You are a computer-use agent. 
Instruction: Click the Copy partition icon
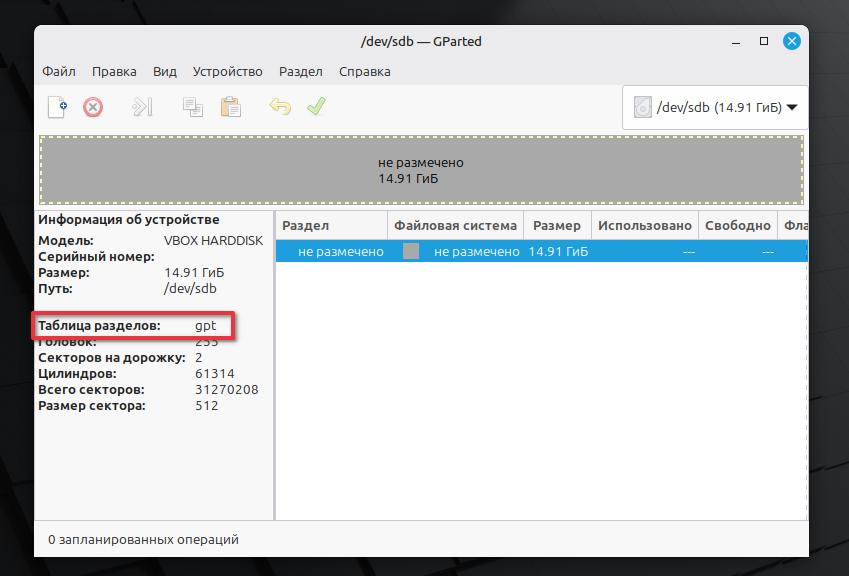193,107
